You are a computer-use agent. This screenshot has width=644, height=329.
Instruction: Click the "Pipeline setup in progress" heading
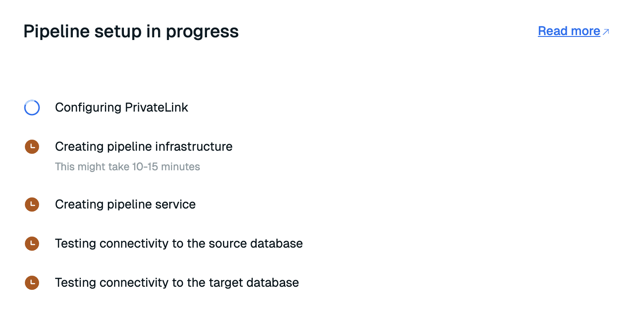131,32
